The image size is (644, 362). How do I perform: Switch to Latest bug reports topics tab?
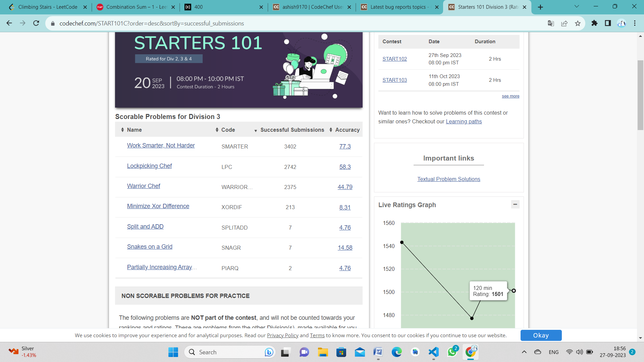[x=398, y=7]
